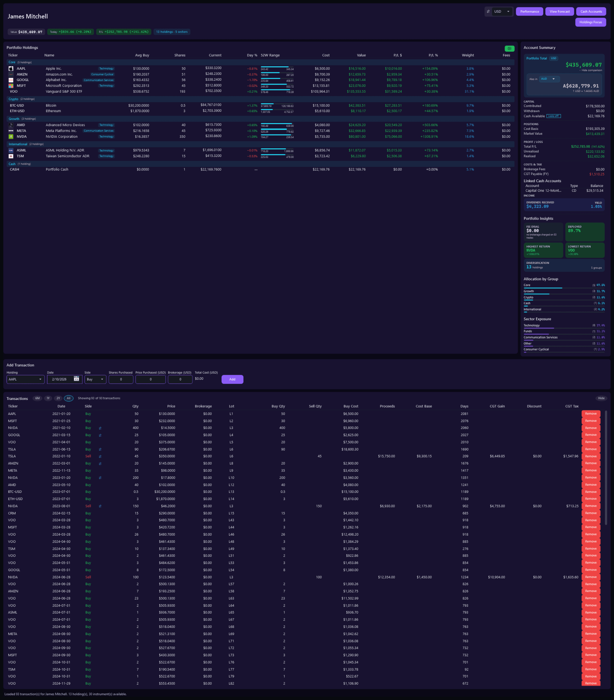Click the Add transaction button
614x700 pixels.
(x=232, y=379)
